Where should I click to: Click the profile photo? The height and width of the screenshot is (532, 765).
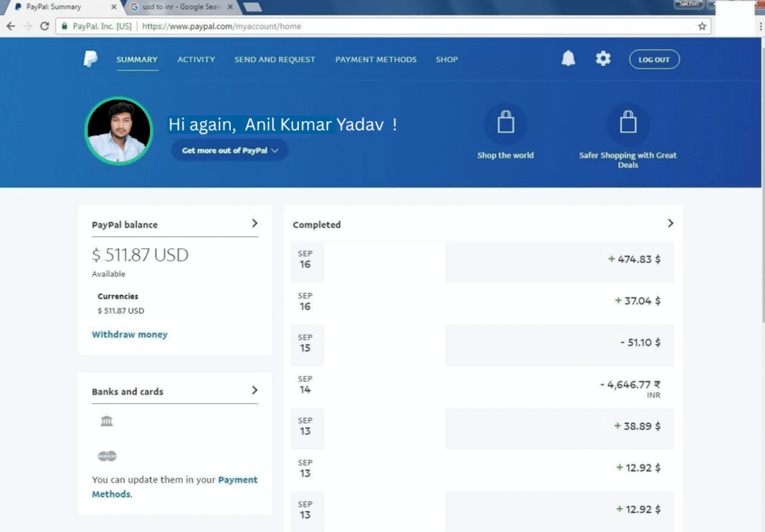coord(119,130)
